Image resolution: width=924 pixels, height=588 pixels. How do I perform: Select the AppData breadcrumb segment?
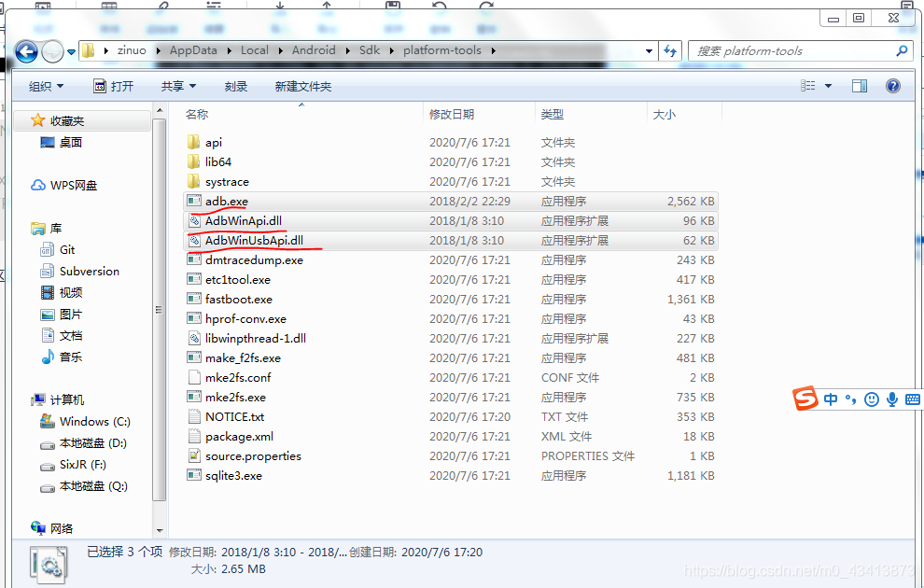(x=193, y=50)
